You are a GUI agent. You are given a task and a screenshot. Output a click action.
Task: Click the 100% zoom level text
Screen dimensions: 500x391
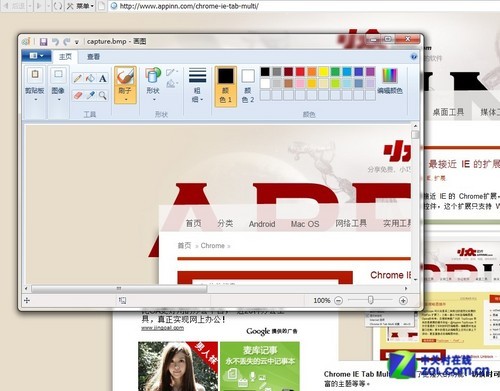pos(322,301)
